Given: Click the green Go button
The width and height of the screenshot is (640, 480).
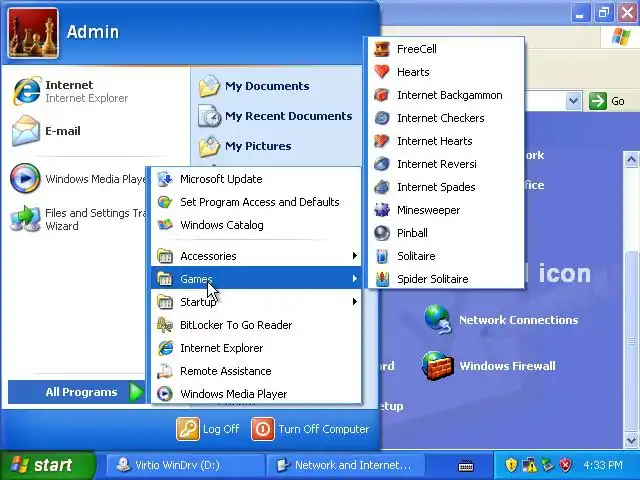Looking at the screenshot, I should [x=607, y=101].
